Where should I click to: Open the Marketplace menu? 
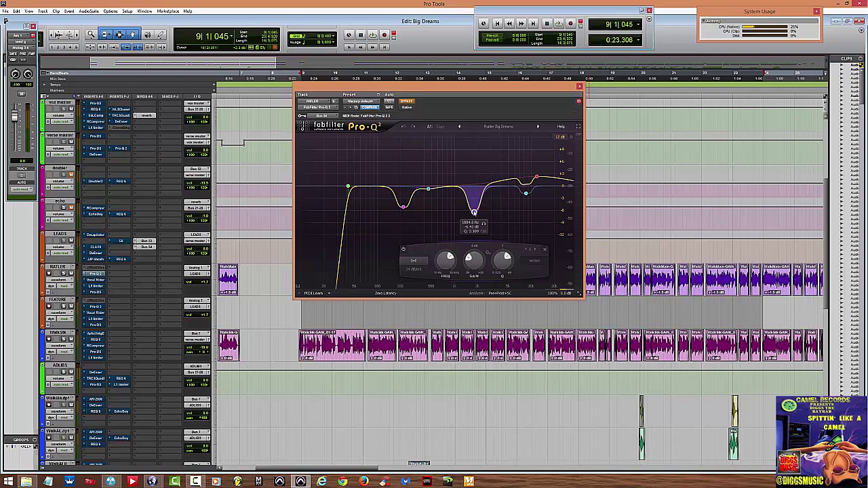tap(168, 11)
